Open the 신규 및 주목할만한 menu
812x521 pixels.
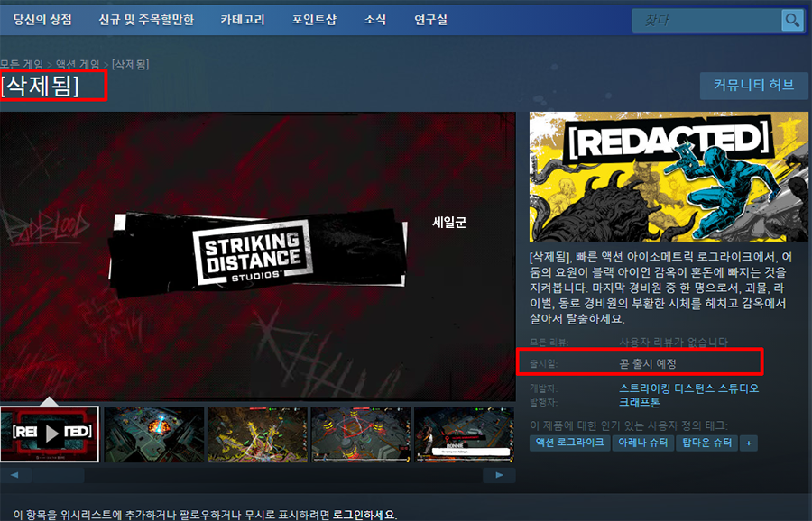pyautogui.click(x=146, y=20)
